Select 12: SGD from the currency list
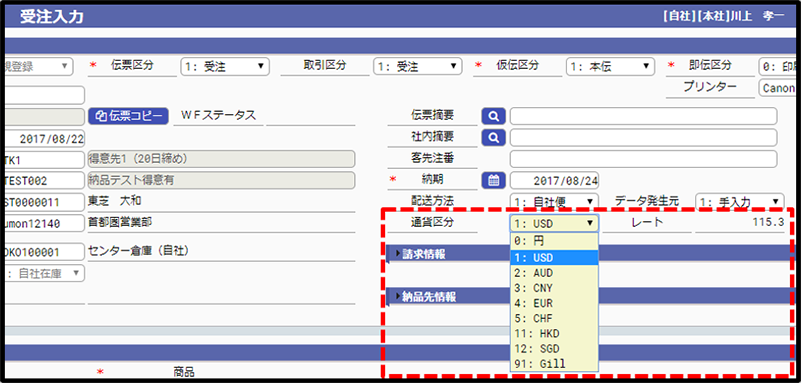 click(554, 349)
